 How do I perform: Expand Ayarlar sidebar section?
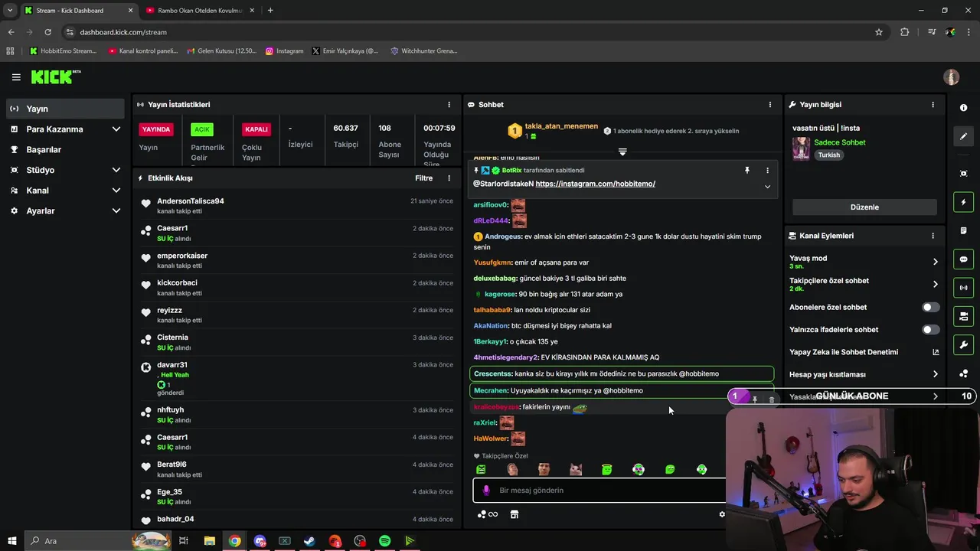pos(116,210)
